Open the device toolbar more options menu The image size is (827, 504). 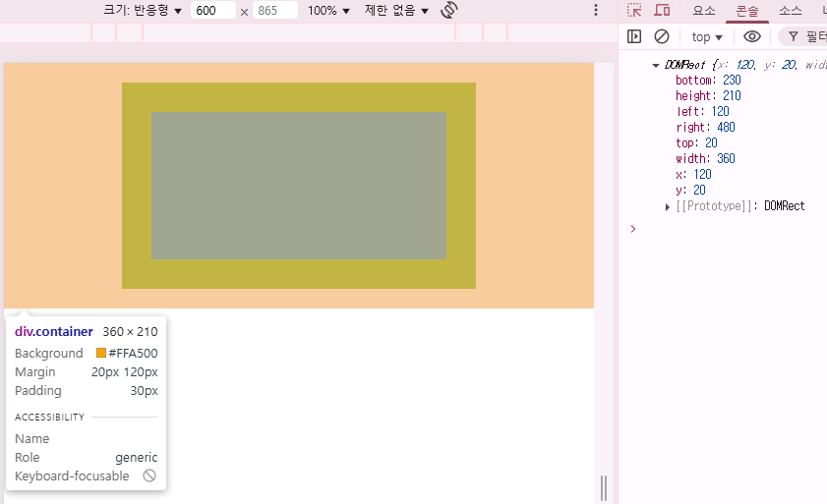tap(596, 10)
